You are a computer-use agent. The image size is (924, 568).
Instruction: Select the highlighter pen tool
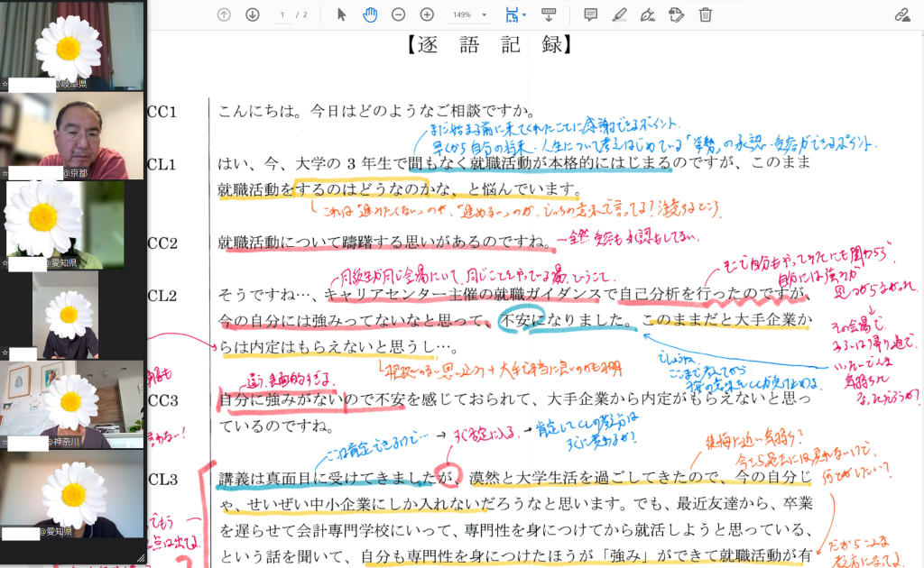coord(619,14)
